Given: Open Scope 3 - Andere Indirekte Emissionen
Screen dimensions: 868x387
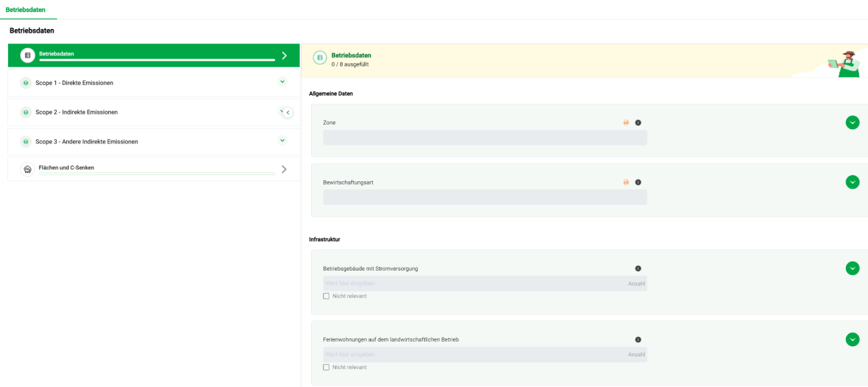Looking at the screenshot, I should pos(154,141).
